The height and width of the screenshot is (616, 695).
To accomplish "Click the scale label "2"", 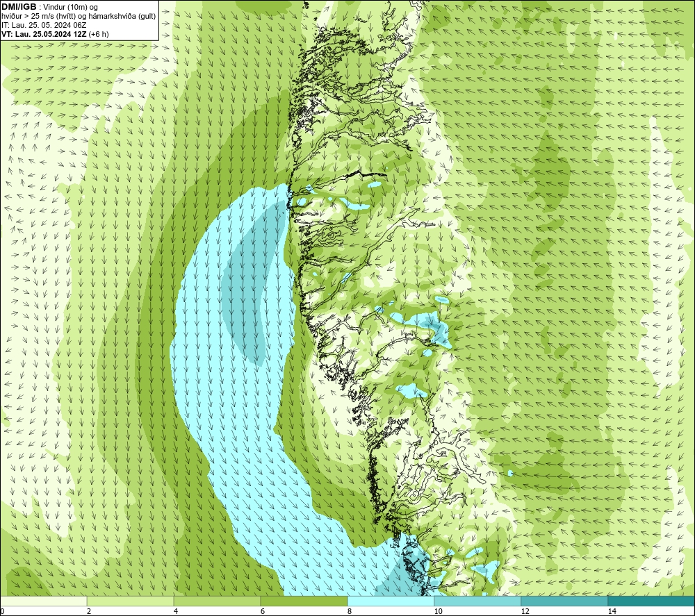I will click(x=89, y=611).
